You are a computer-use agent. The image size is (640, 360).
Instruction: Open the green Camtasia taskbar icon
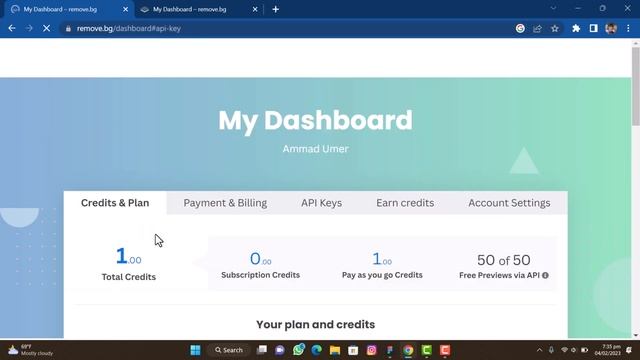[x=427, y=350]
